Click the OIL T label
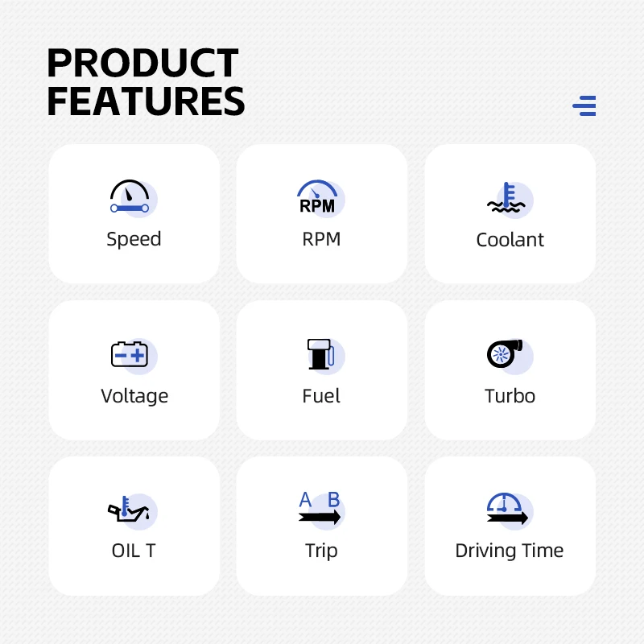The width and height of the screenshot is (644, 644). coord(134,551)
